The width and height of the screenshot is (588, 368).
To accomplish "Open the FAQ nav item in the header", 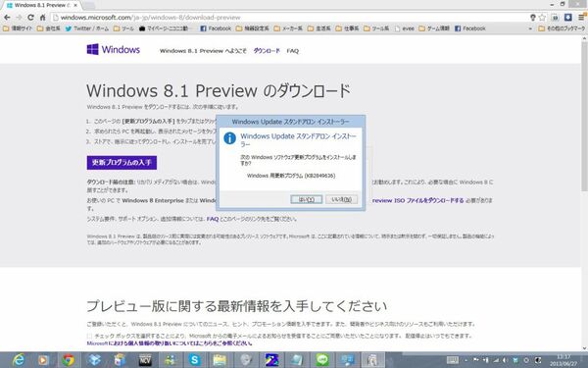I will [x=292, y=51].
